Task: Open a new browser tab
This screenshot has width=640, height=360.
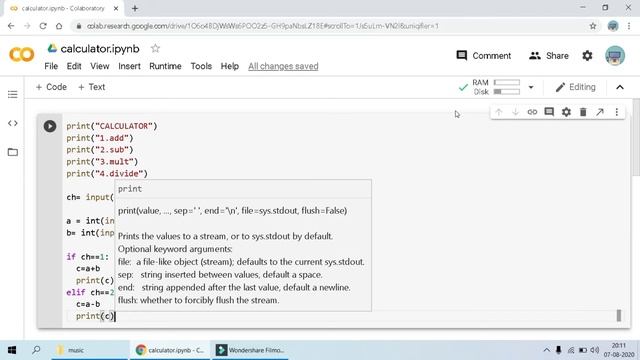Action: 135,8
